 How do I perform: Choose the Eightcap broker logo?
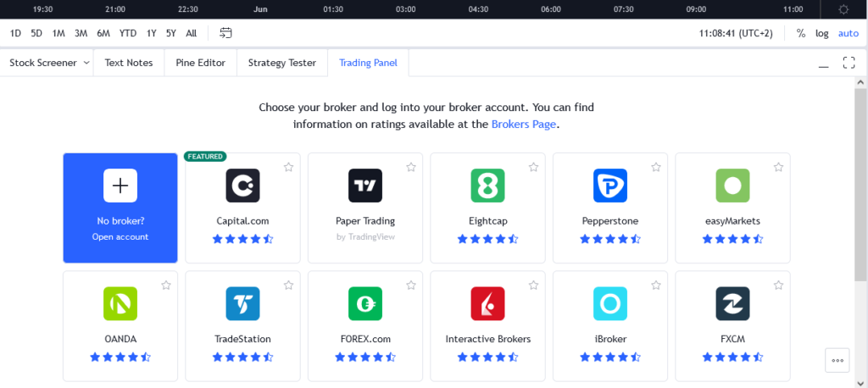tap(487, 186)
